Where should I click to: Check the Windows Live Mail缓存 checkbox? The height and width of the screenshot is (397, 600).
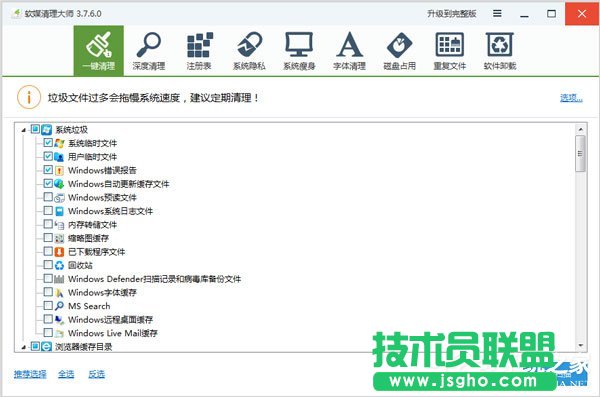pyautogui.click(x=48, y=332)
